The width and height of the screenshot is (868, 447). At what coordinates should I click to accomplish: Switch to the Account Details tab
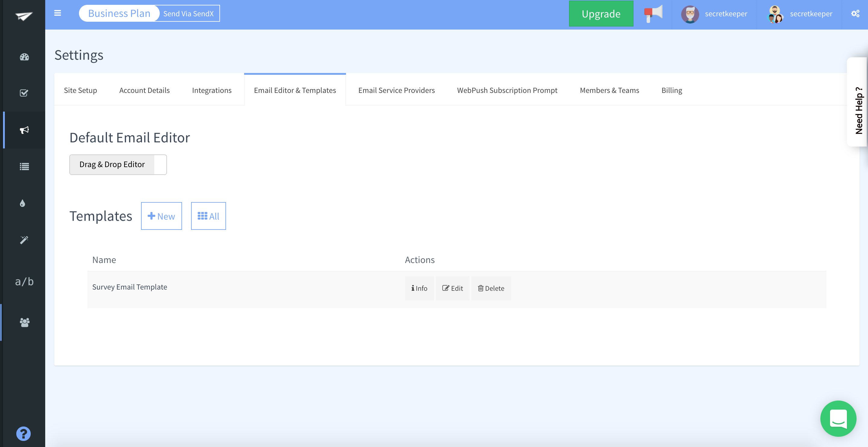coord(144,90)
